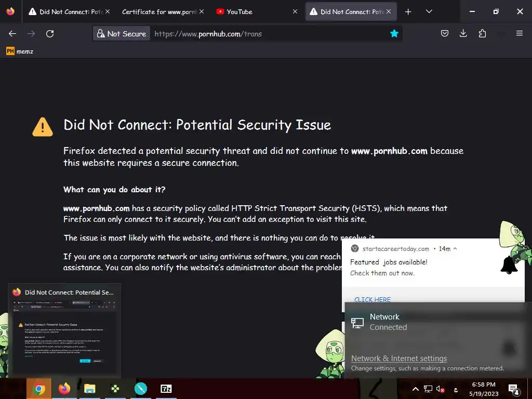This screenshot has width=532, height=399.
Task: Open the memz bookmark in bookmarks toolbar
Action: [20, 51]
